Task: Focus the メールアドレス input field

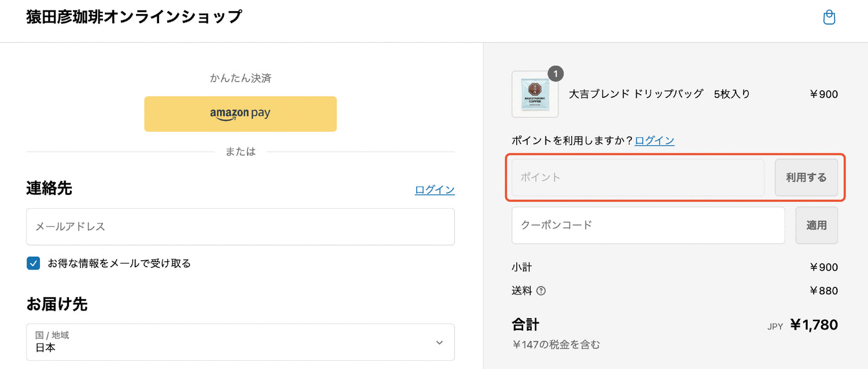Action: coord(240,227)
